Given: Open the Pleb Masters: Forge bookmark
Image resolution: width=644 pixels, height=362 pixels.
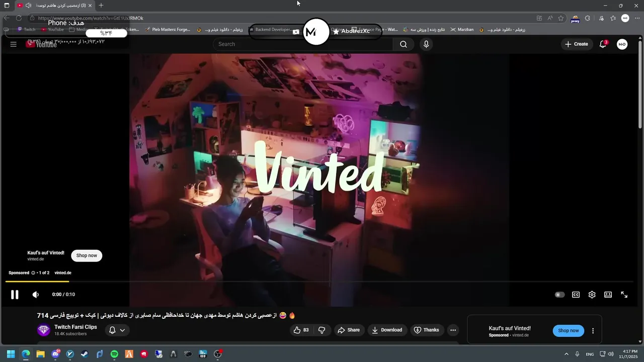Looking at the screenshot, I should pos(168,30).
